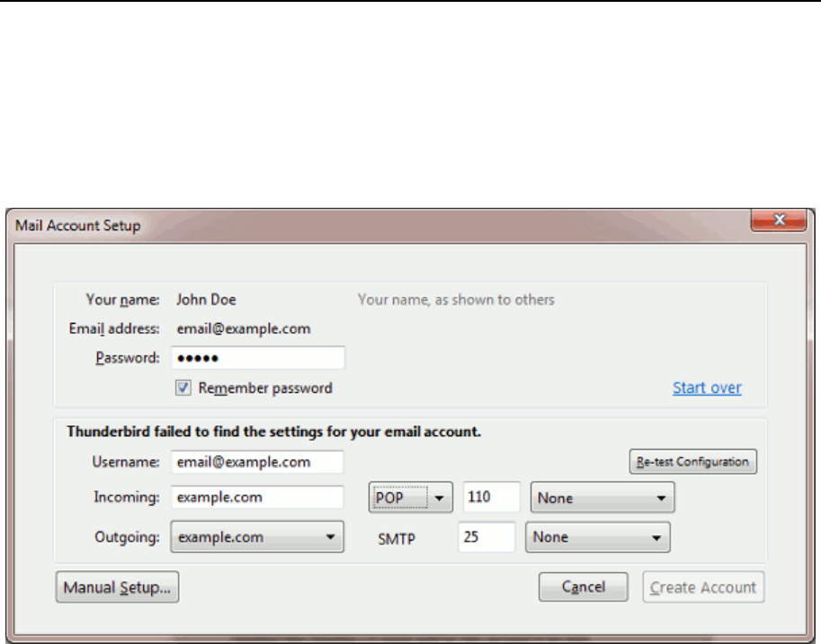Click the 'Password:' label

[127, 358]
